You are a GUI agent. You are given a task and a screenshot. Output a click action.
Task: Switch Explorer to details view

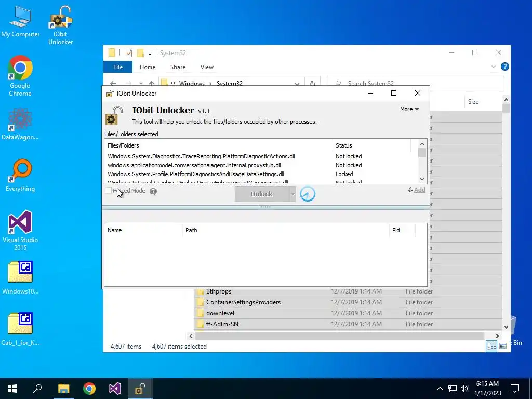491,345
